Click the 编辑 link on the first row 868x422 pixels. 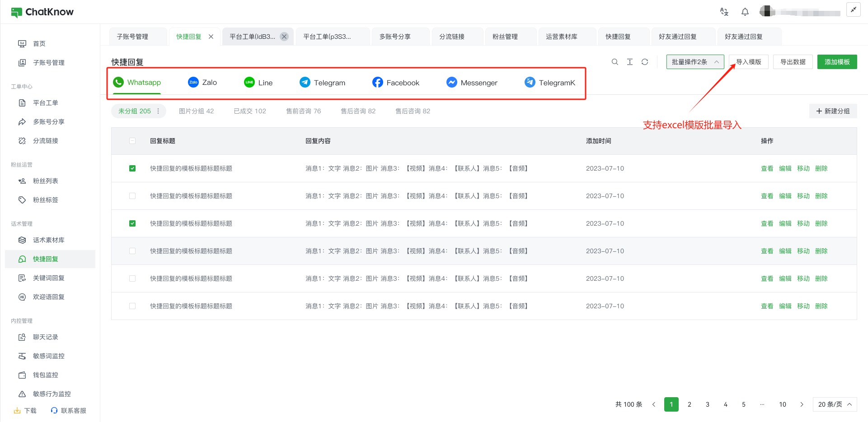click(x=785, y=168)
